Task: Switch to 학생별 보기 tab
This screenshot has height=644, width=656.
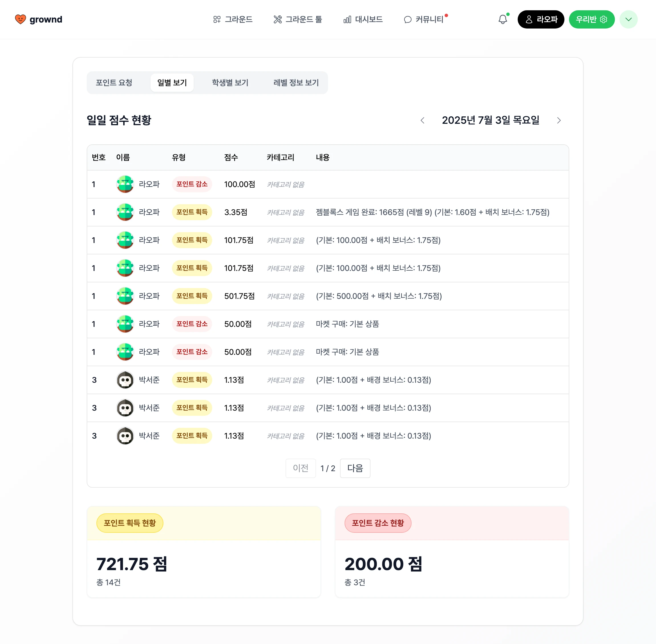Action: [230, 82]
